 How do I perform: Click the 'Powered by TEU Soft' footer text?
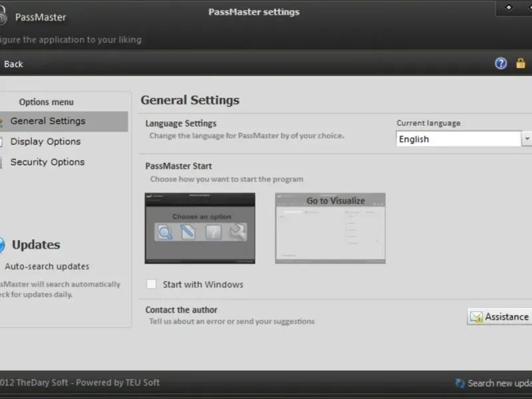[118, 382]
